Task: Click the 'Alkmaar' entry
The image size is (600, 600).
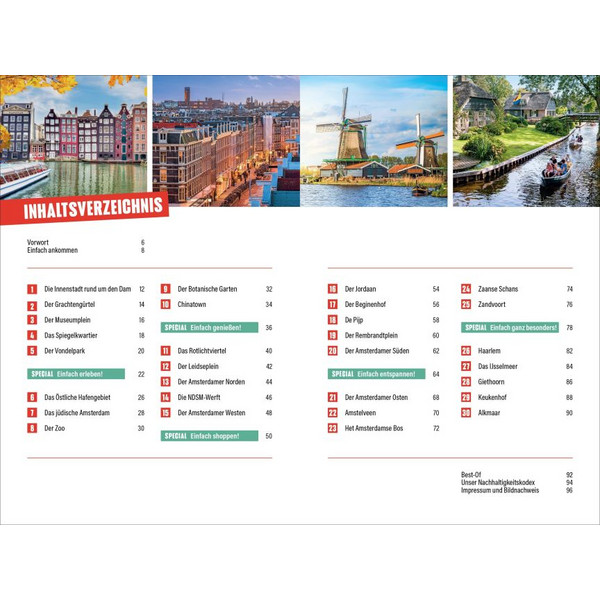Action: pos(489,413)
